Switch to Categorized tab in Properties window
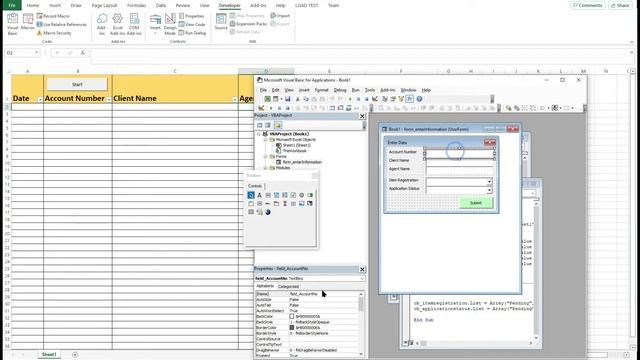This screenshot has height=360, width=640. pos(288,287)
